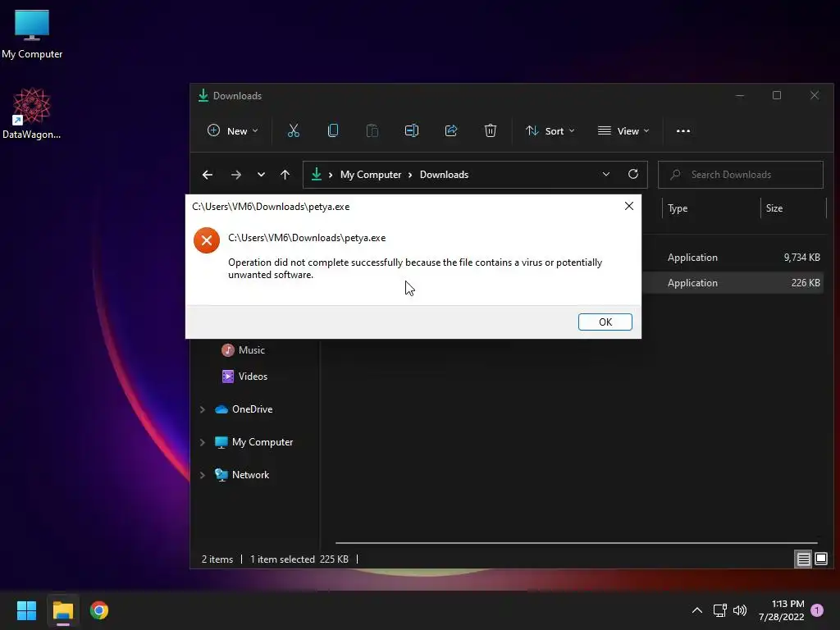Image resolution: width=840 pixels, height=630 pixels.
Task: Click the '2 items' status bar text
Action: coord(217,559)
